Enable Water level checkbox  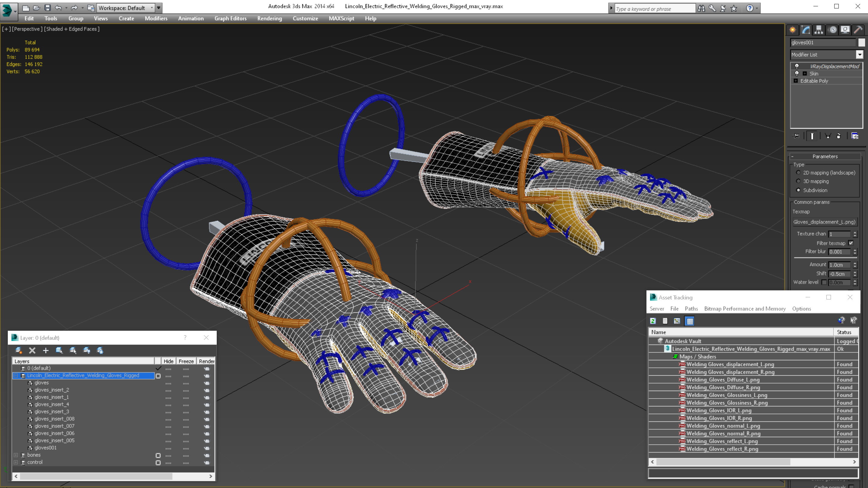point(824,282)
